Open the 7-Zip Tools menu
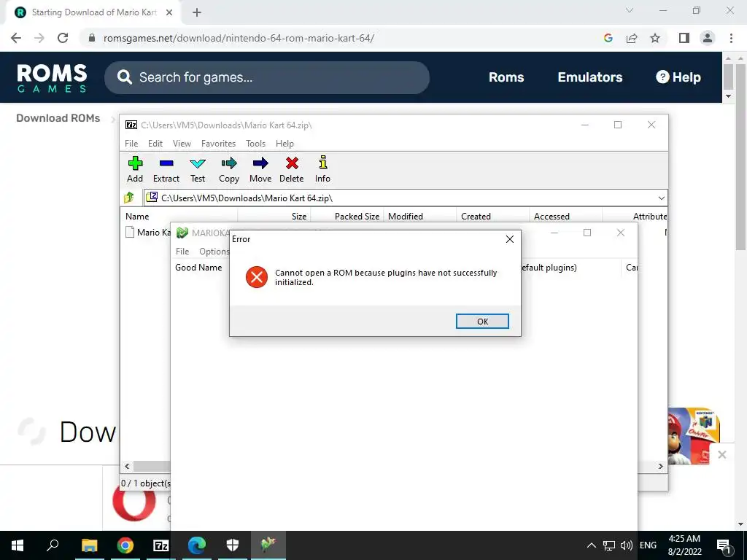The height and width of the screenshot is (560, 747). tap(256, 144)
